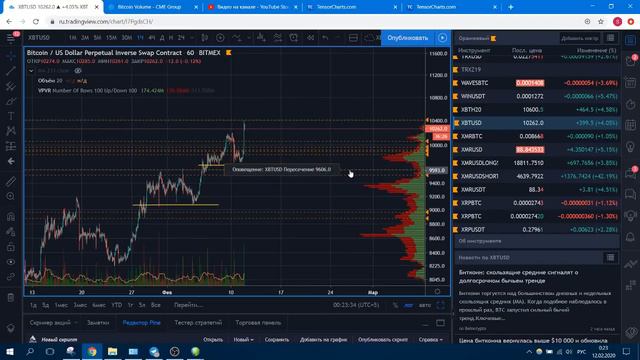
Task: Click the bar replay rewind icon
Action: [x=311, y=38]
